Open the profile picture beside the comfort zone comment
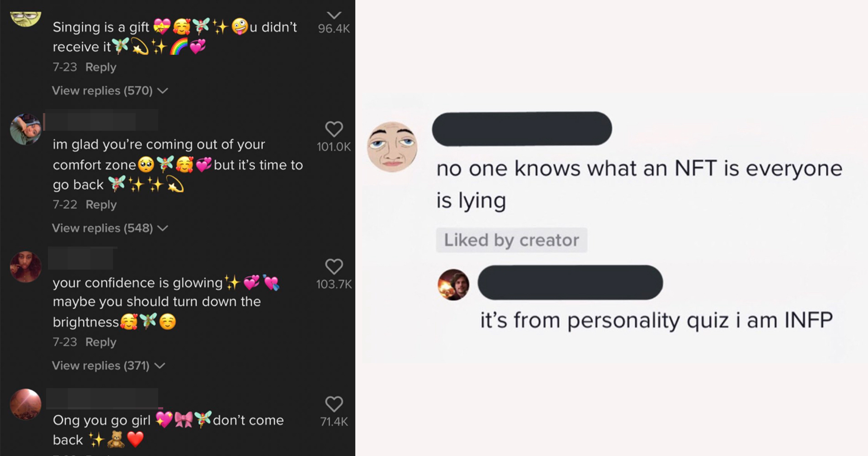 click(x=26, y=129)
